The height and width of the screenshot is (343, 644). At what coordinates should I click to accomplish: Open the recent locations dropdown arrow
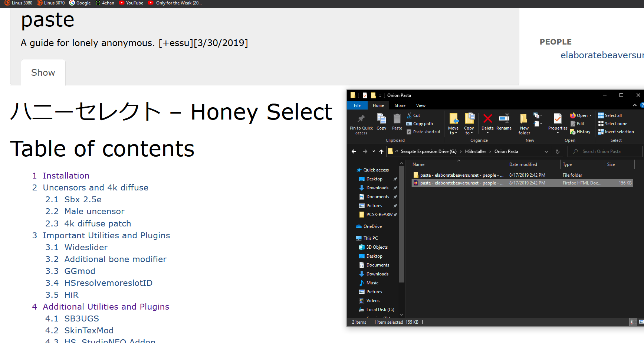click(x=374, y=151)
